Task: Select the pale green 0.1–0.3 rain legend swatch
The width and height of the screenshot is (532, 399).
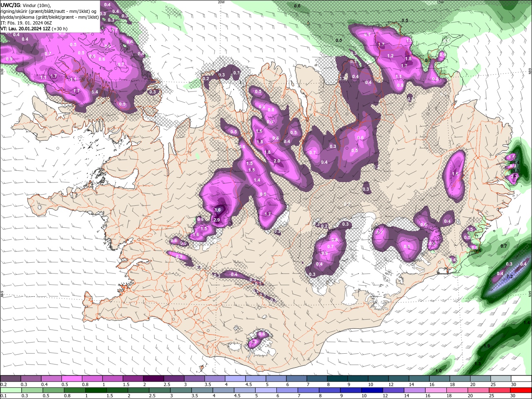Action: pos(11,390)
